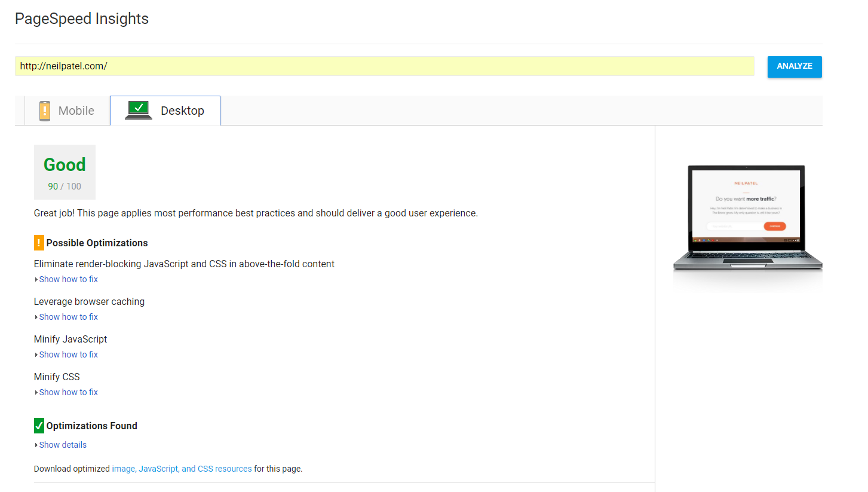This screenshot has height=492, width=868.
Task: Click the Possible Optimizations heading
Action: point(97,243)
